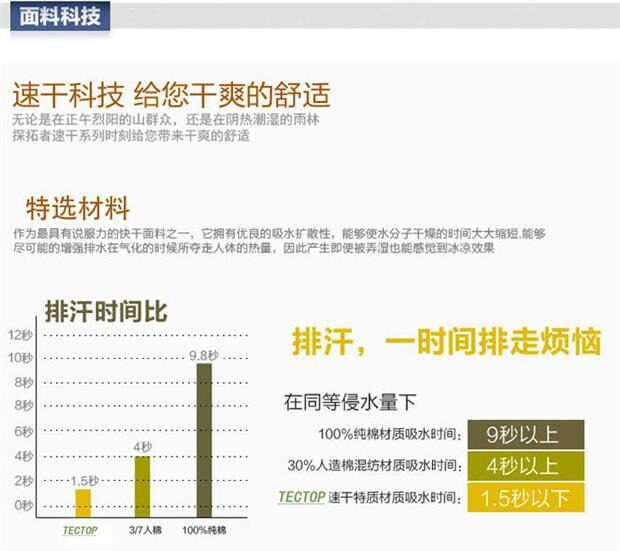Click the dark 100%纯棉 9.8秒 bar
The image size is (620, 551).
(204, 440)
